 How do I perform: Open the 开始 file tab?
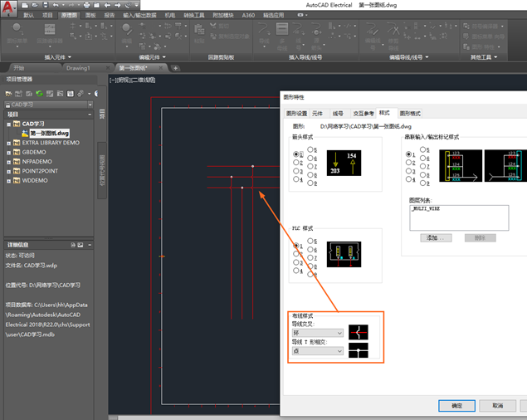[19, 68]
